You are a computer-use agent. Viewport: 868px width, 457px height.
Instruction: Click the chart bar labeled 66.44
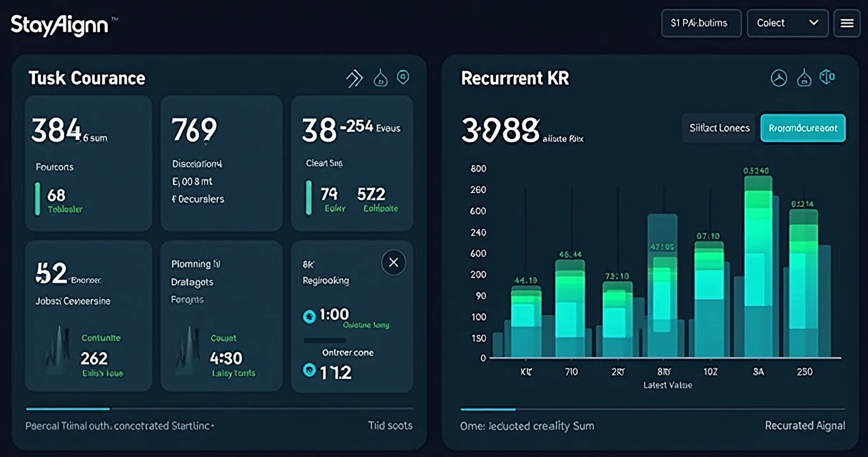(x=570, y=308)
